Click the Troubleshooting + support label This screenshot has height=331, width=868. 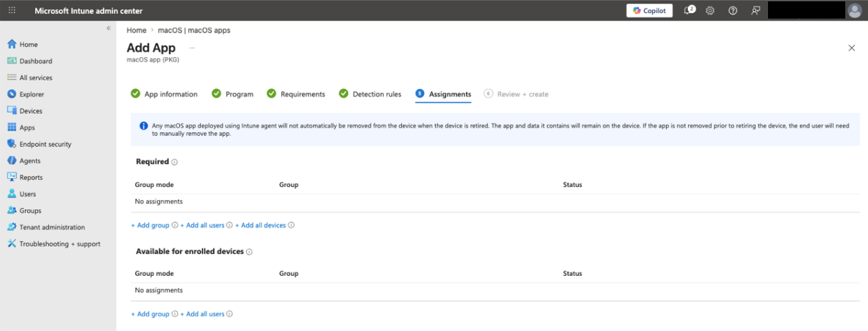tap(60, 243)
